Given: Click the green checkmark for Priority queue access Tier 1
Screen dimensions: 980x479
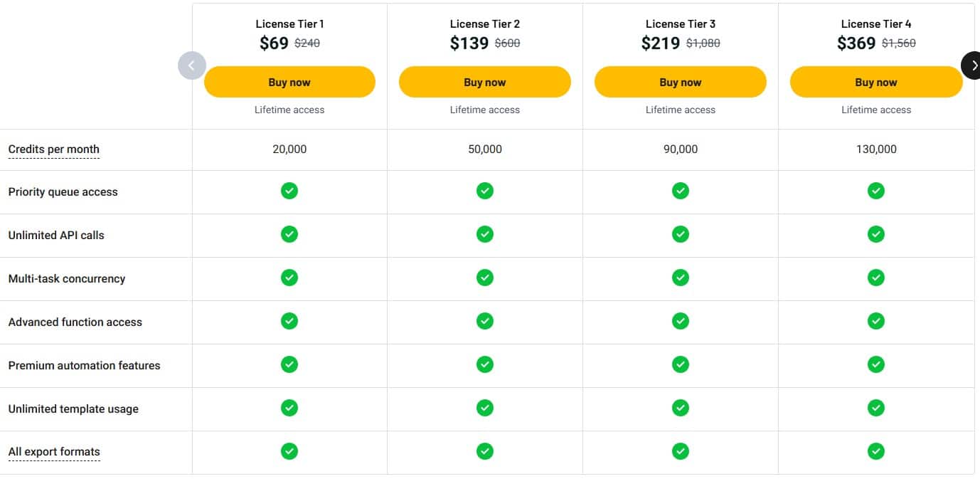Looking at the screenshot, I should 289,191.
